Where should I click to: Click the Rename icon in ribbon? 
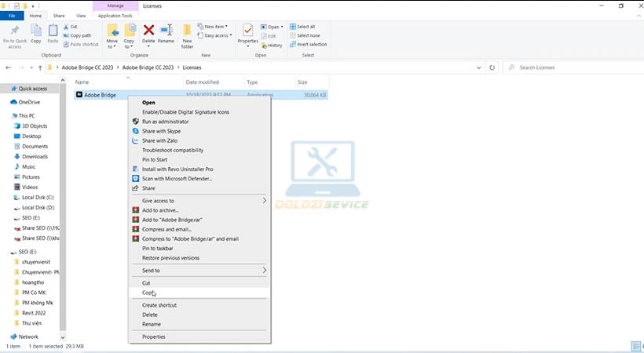(166, 31)
